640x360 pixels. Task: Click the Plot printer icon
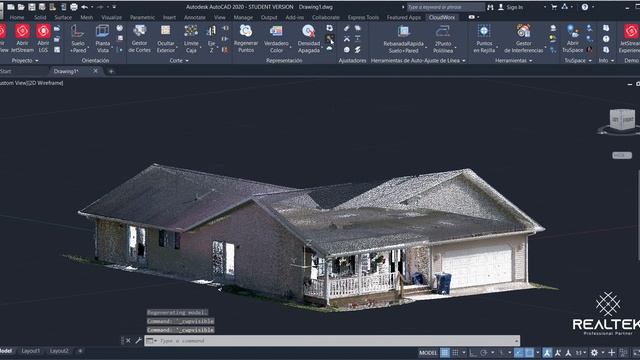pos(73,7)
